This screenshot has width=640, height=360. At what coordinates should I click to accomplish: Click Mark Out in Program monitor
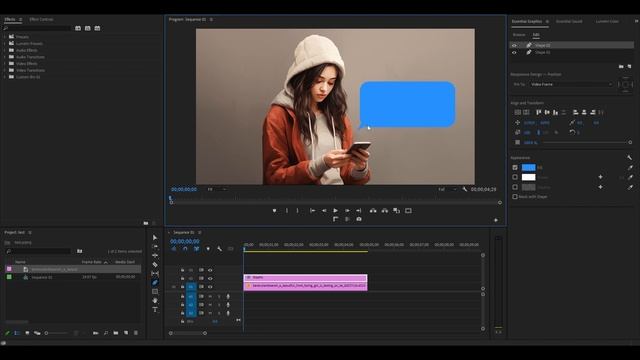[298, 211]
